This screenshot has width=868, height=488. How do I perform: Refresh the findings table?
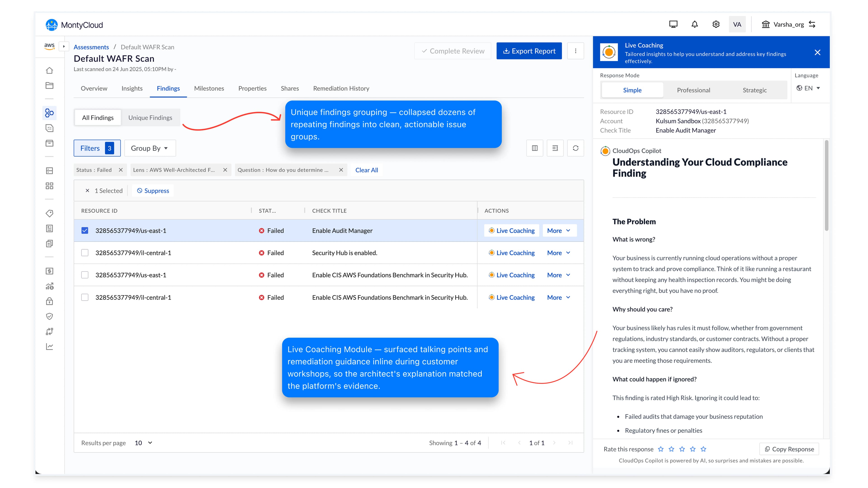[576, 148]
